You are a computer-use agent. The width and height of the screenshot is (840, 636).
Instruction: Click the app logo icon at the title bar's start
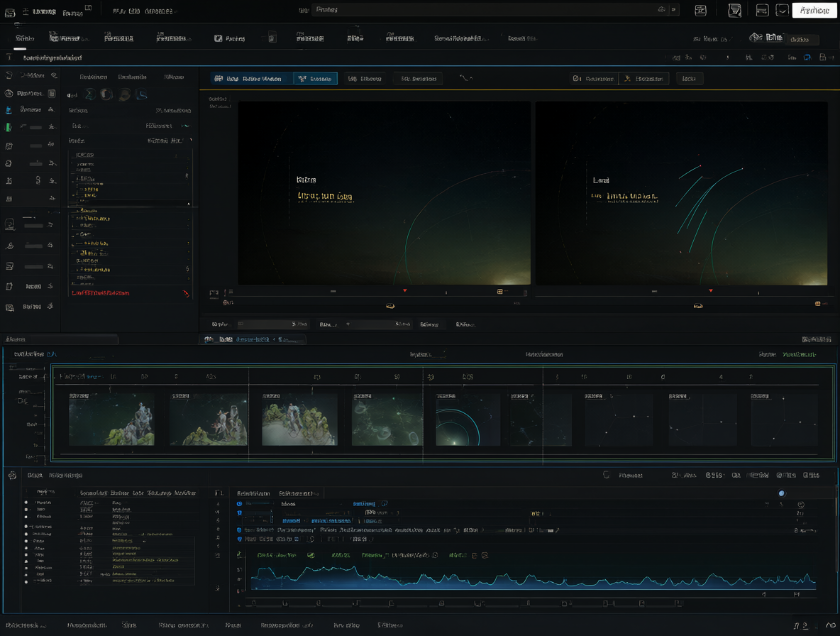click(x=10, y=12)
